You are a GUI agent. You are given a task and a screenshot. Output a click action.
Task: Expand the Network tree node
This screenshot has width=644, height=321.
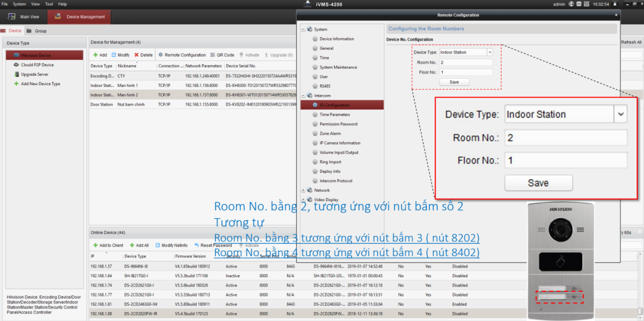tap(303, 190)
